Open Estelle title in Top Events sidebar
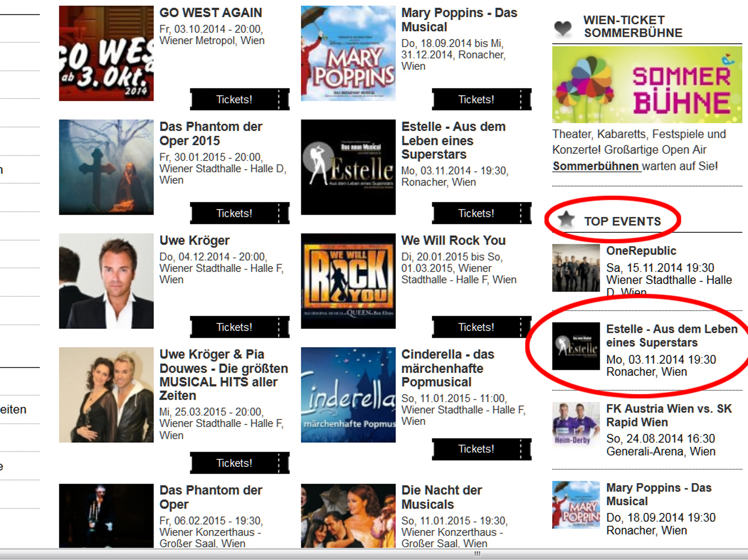The width and height of the screenshot is (748, 560). 672,336
